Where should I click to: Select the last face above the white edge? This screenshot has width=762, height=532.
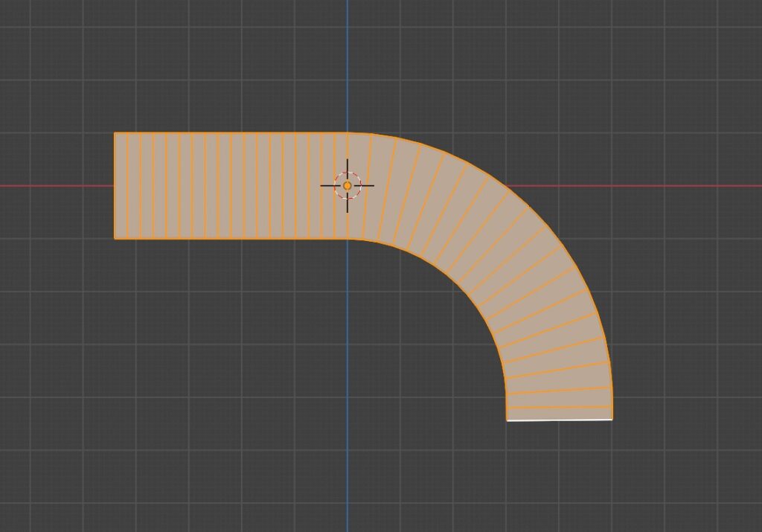pos(560,413)
